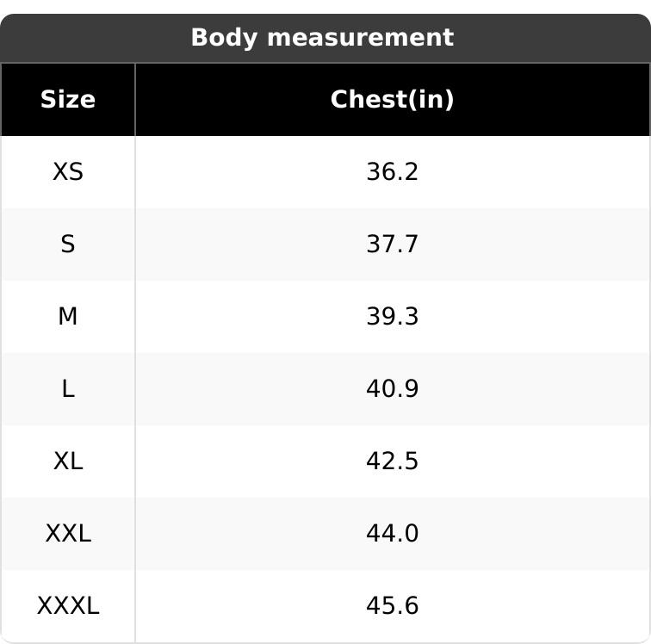Select the XXL size label

(x=68, y=533)
